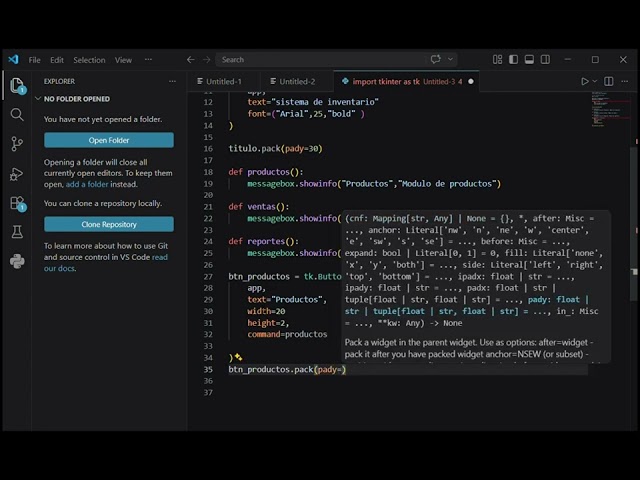This screenshot has height=480, width=640.
Task: Open the Testing flask view
Action: click(x=17, y=232)
